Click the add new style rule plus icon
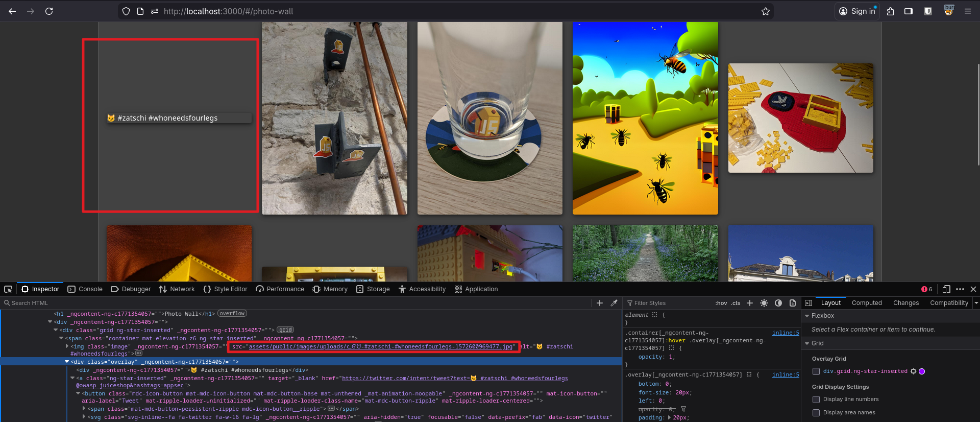Image resolution: width=980 pixels, height=422 pixels. point(750,303)
